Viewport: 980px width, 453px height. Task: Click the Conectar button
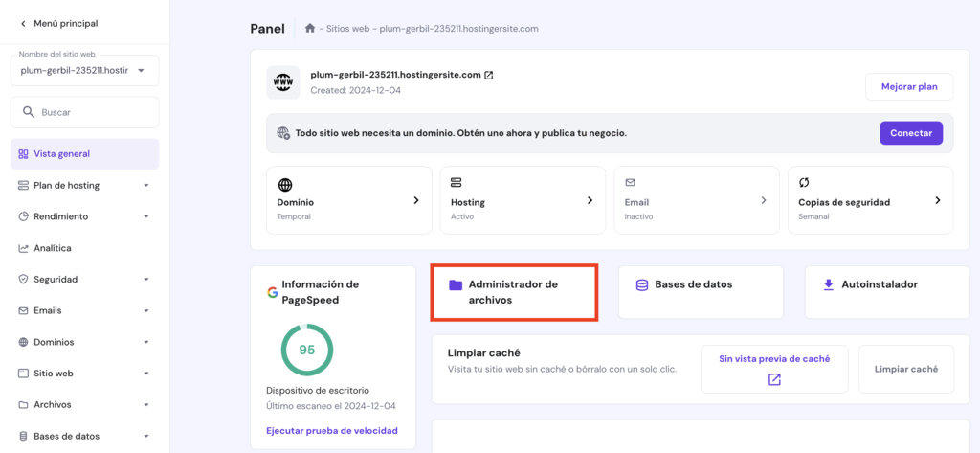[910, 133]
